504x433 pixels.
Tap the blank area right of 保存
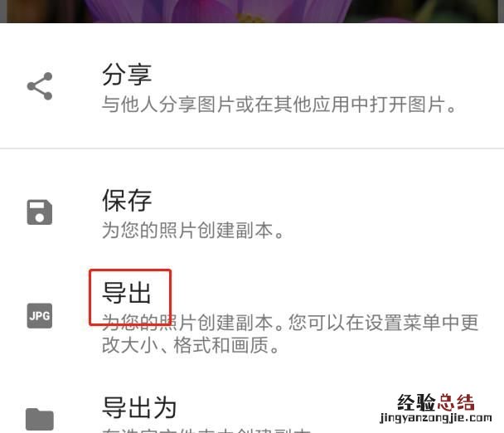(322, 201)
